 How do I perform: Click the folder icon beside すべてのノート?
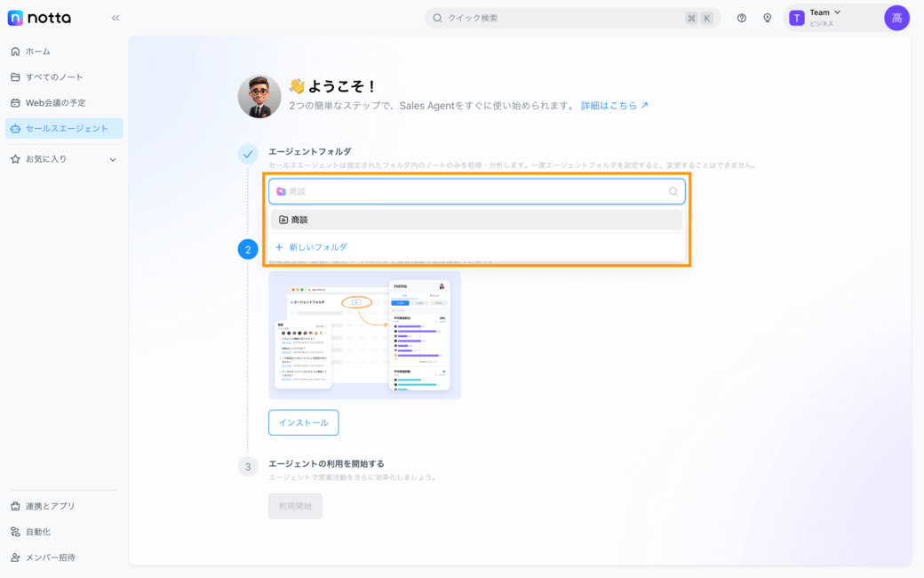pos(15,76)
